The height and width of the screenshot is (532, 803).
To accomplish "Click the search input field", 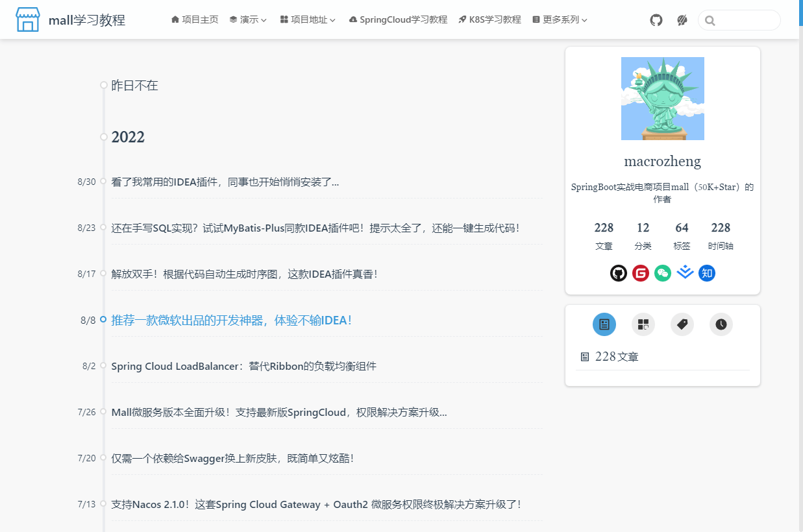I will tap(739, 20).
